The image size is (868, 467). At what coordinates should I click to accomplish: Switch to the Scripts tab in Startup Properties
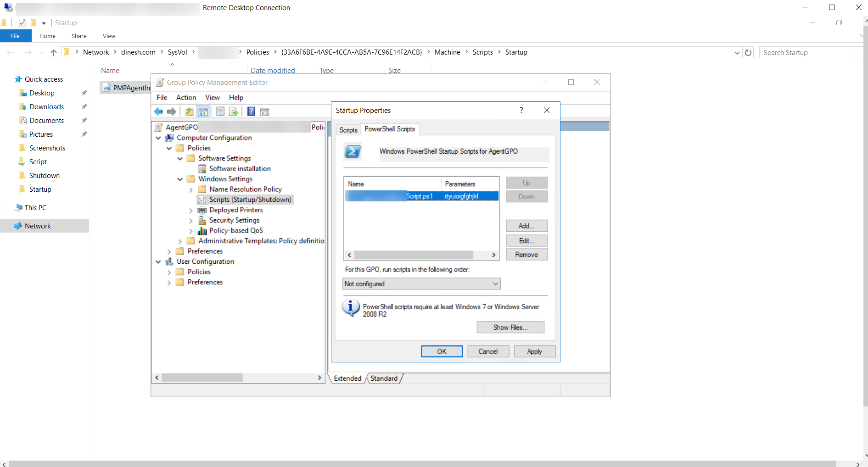348,130
